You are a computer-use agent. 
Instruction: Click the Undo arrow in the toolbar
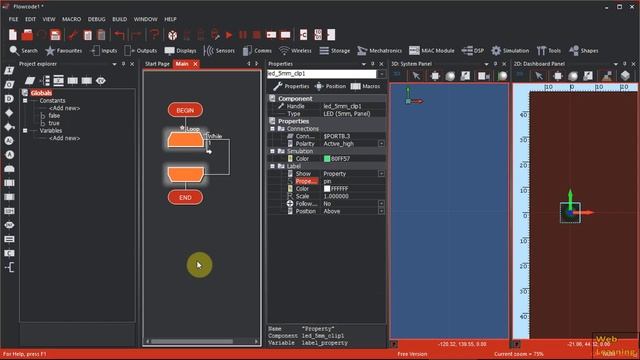(119, 35)
